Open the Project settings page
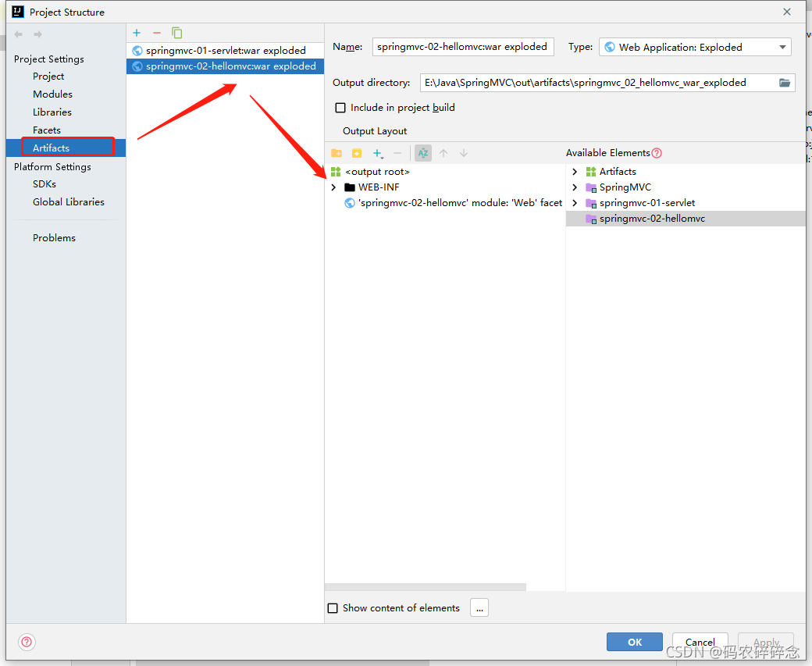812x666 pixels. point(48,77)
